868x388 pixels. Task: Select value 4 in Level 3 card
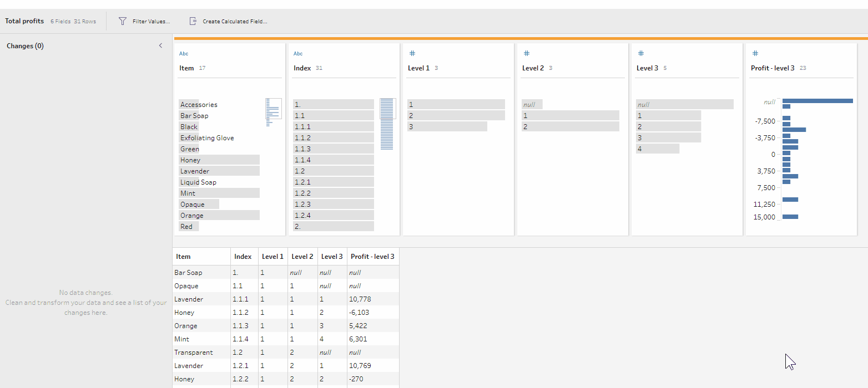click(x=658, y=149)
